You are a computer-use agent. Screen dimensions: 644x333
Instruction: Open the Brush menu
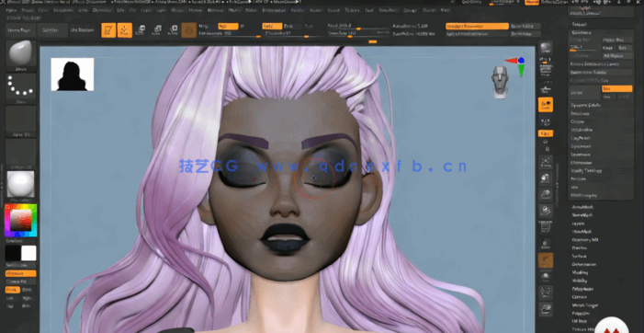[x=28, y=10]
